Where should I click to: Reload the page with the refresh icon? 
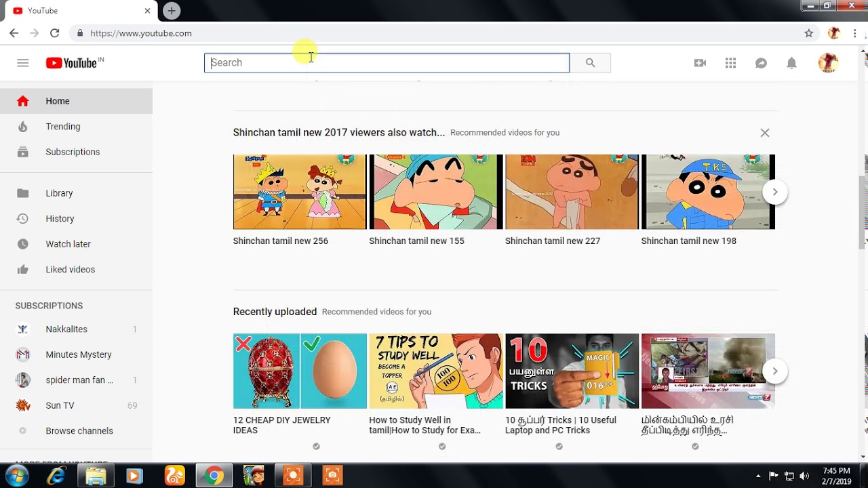tap(54, 33)
